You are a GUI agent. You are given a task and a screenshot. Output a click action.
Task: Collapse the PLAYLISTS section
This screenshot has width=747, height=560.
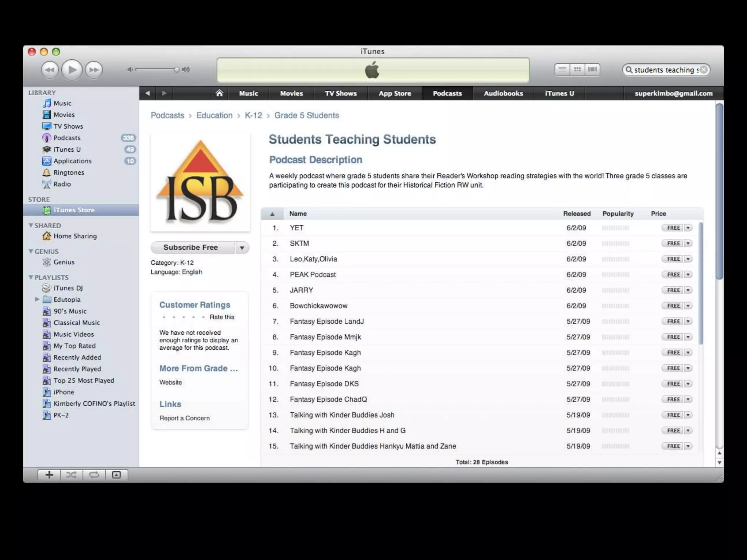pyautogui.click(x=31, y=277)
